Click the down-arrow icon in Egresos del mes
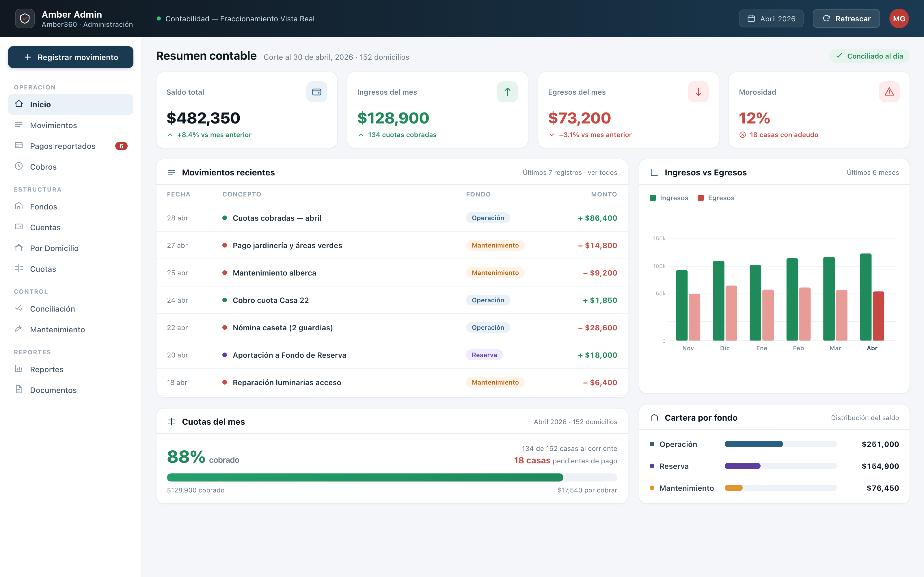Viewport: 924px width, 577px height. [698, 92]
